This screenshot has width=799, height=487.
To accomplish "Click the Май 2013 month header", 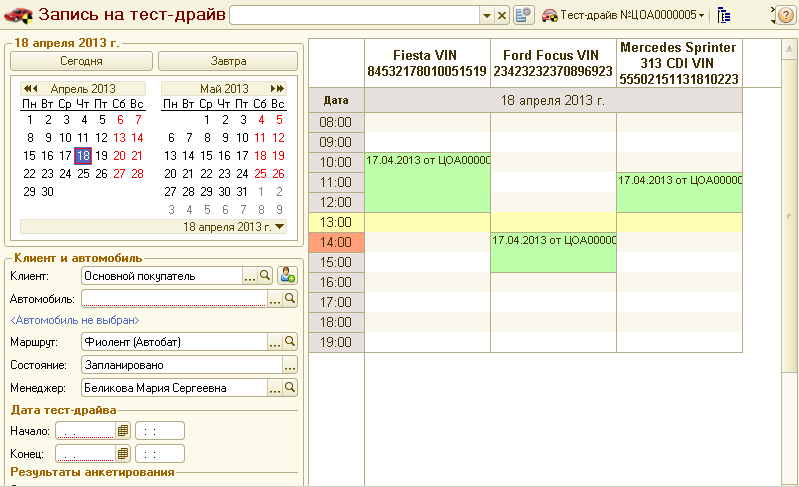I will (x=224, y=89).
